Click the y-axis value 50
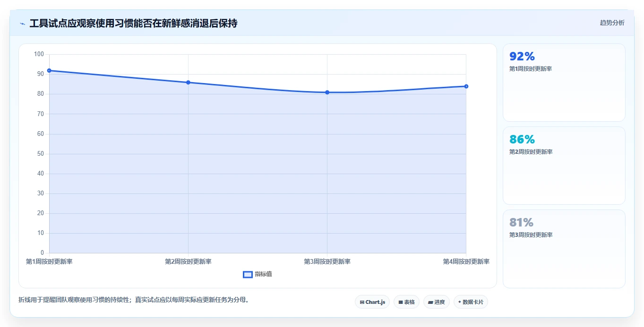 (41, 154)
